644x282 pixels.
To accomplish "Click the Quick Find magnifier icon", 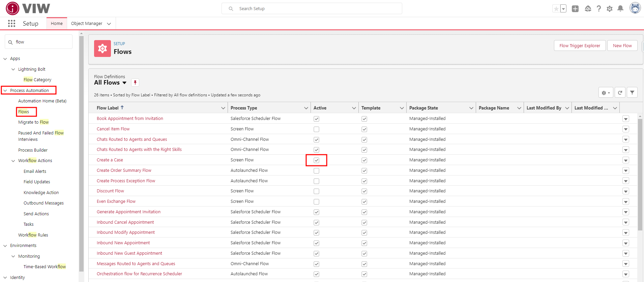I will 10,42.
